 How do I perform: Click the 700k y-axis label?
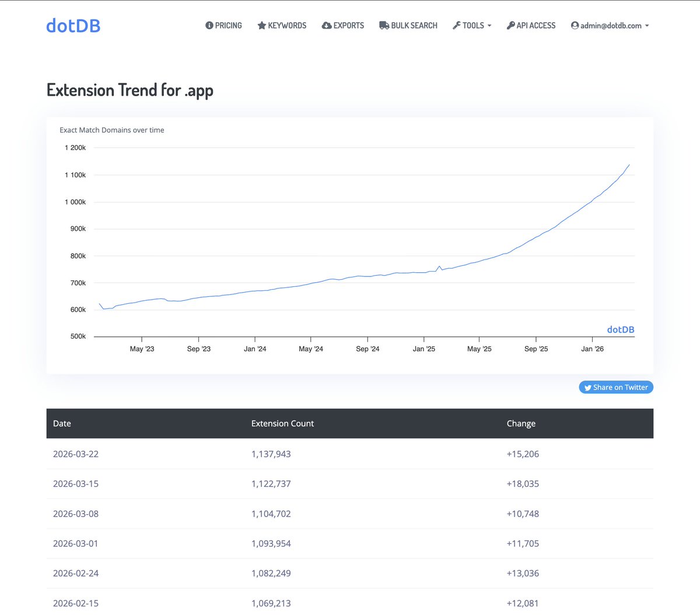pos(78,283)
